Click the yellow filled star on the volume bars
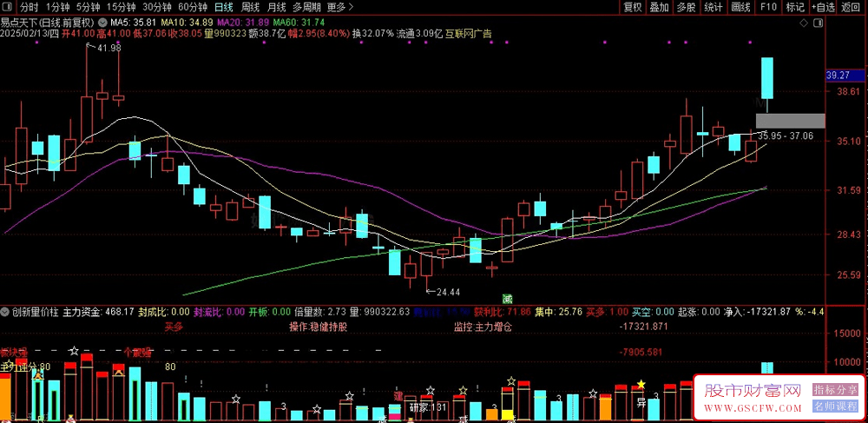The image size is (868, 423). coord(641,384)
